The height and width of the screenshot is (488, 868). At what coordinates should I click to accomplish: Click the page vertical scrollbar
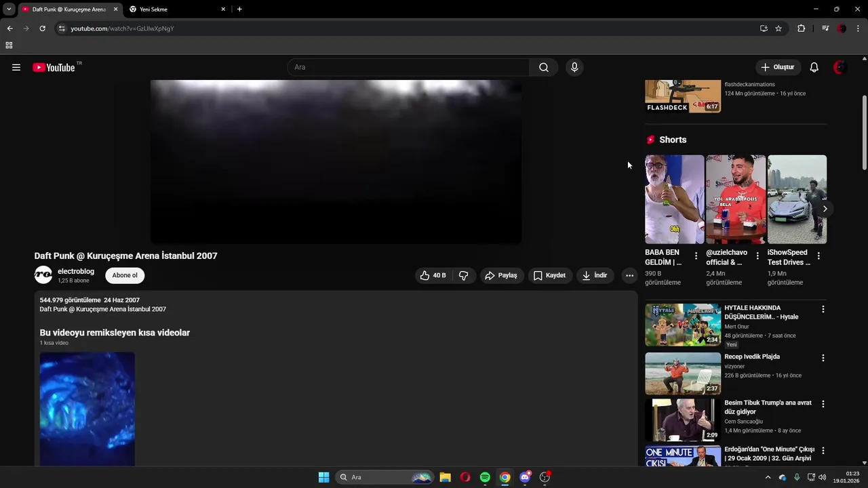pos(864,132)
